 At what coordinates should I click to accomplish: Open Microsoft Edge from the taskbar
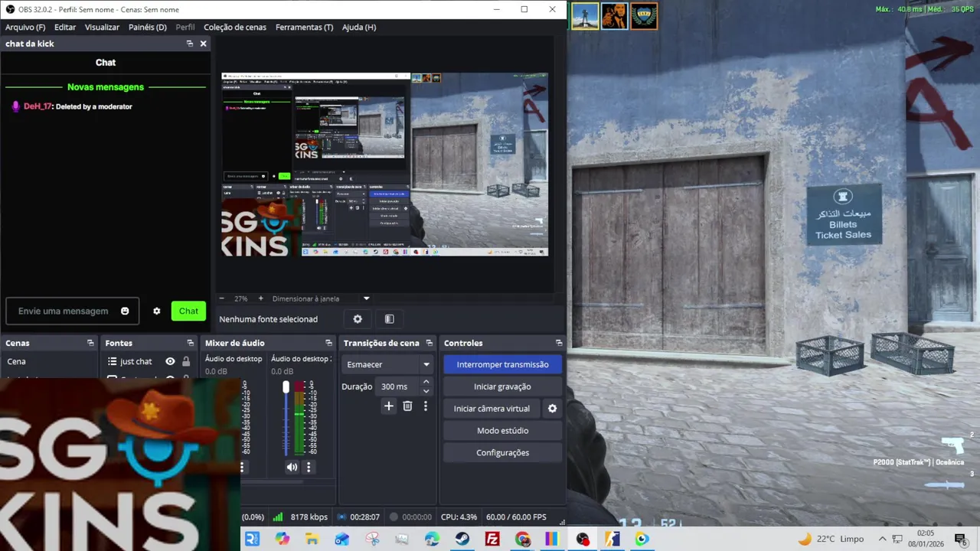click(432, 539)
